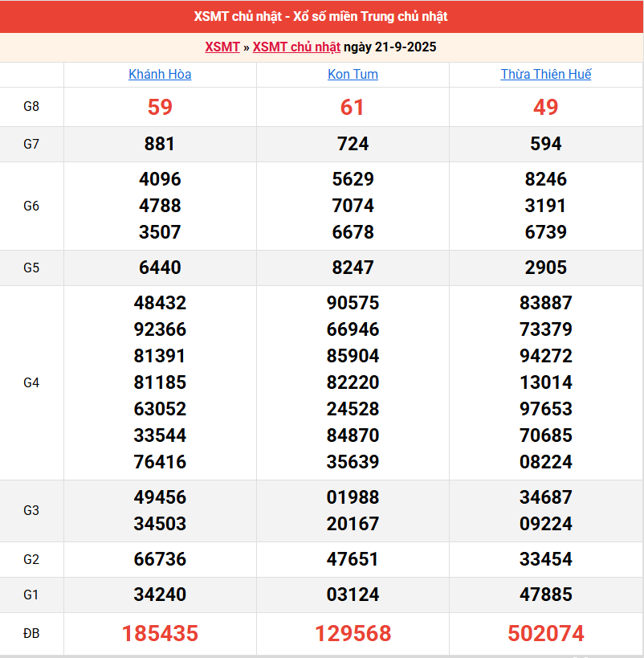Viewport: 644px width, 658px height.
Task: Open the Thừa Thiên Huế link
Action: [545, 74]
